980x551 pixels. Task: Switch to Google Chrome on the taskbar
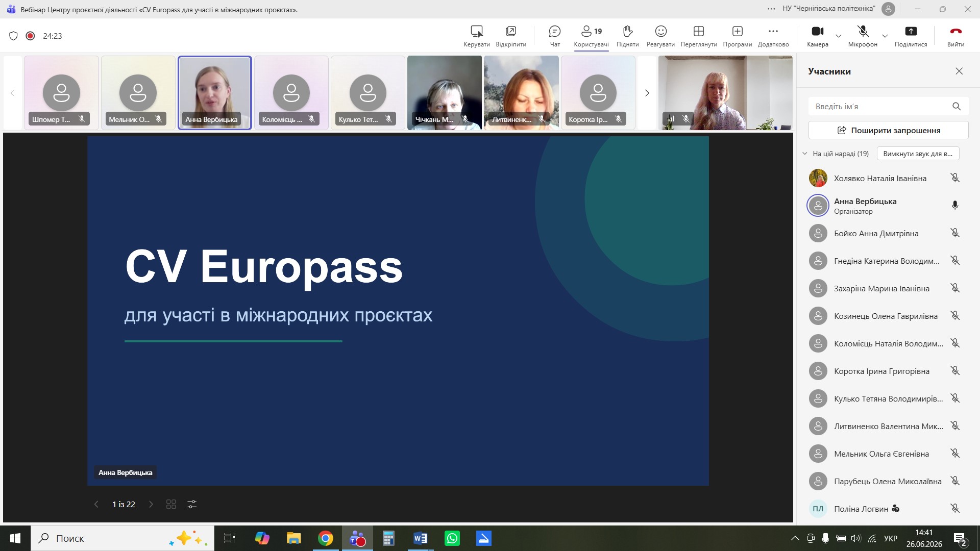(x=326, y=538)
